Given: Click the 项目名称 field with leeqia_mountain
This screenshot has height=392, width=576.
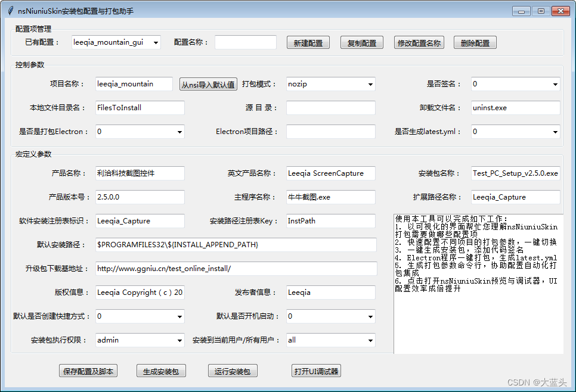Looking at the screenshot, I should pos(134,83).
